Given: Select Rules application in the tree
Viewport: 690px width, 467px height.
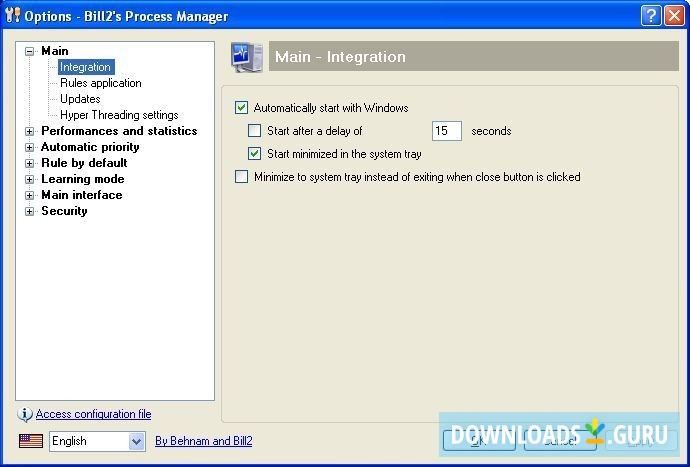Looking at the screenshot, I should point(101,83).
